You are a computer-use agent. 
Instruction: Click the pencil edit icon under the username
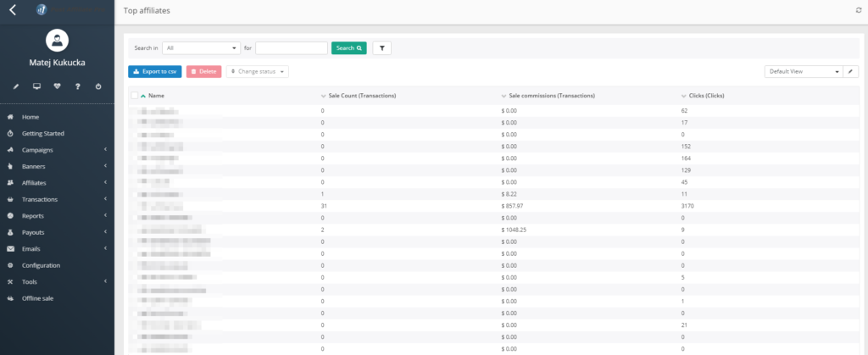click(16, 86)
